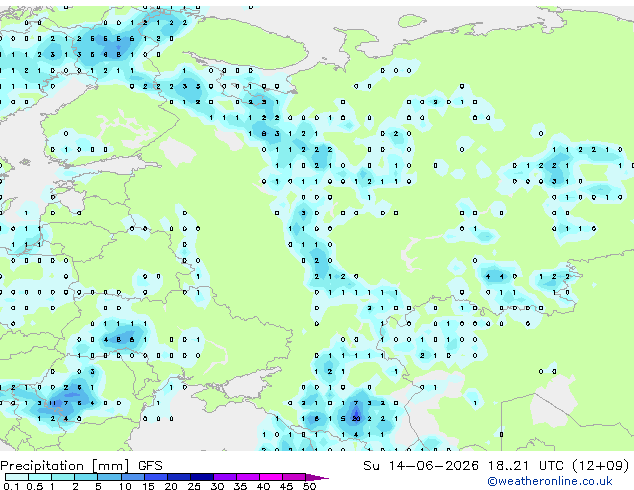Click the 20–25 mm dark blue legend box
The height and width of the screenshot is (490, 634).
click(179, 477)
